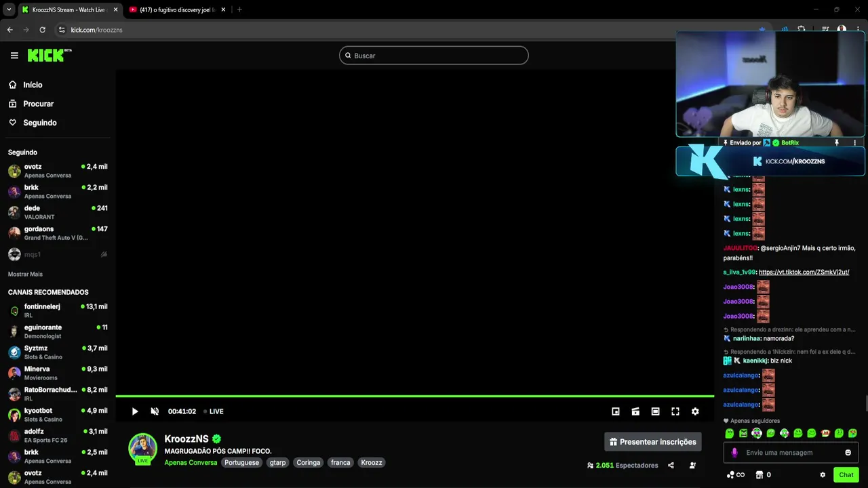This screenshot has width=868, height=488.
Task: Go to Início in sidebar
Action: coord(26,85)
